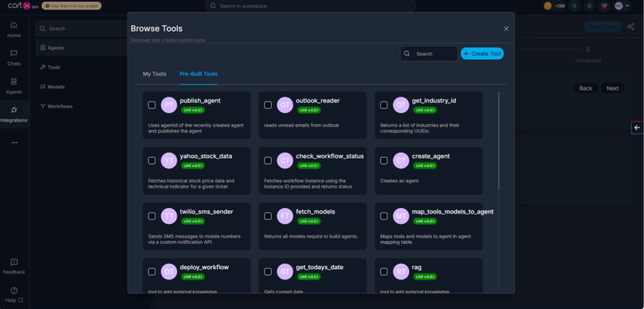Image resolution: width=644 pixels, height=309 pixels.
Task: Click the 'Creates an agent.' description
Action: pos(400,180)
